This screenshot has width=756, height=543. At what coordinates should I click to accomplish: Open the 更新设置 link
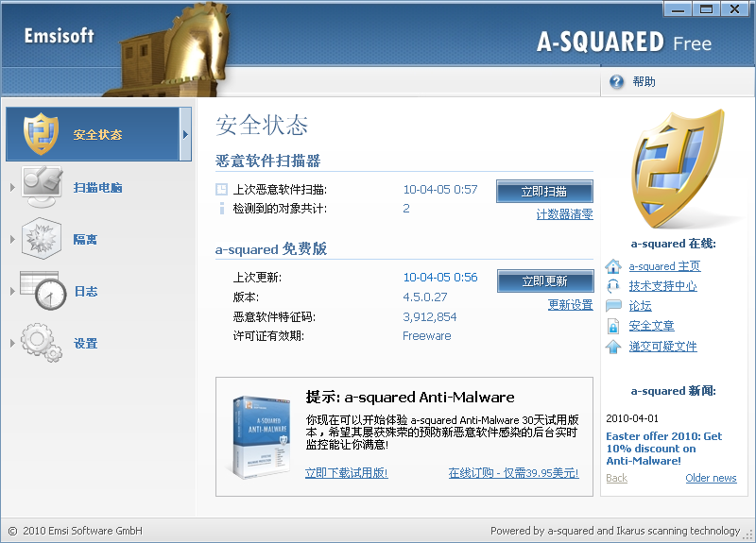571,304
